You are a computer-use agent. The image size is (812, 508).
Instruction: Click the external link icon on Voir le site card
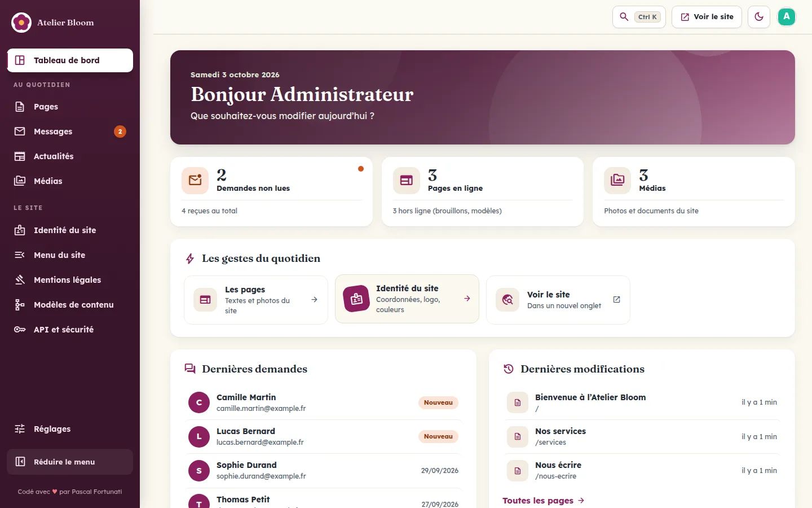tap(616, 300)
